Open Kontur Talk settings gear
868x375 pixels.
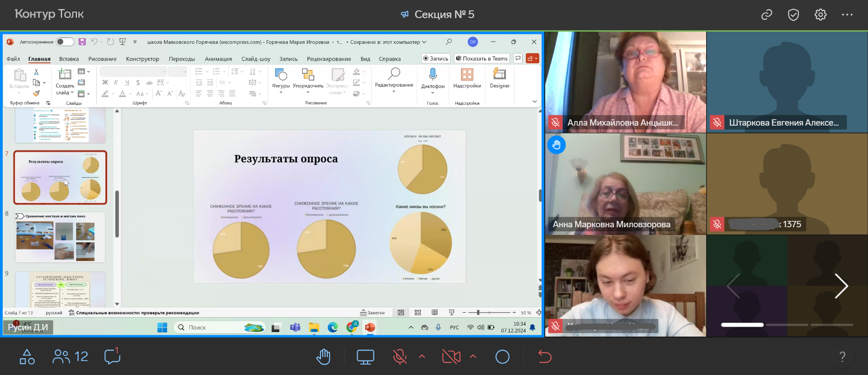(821, 15)
